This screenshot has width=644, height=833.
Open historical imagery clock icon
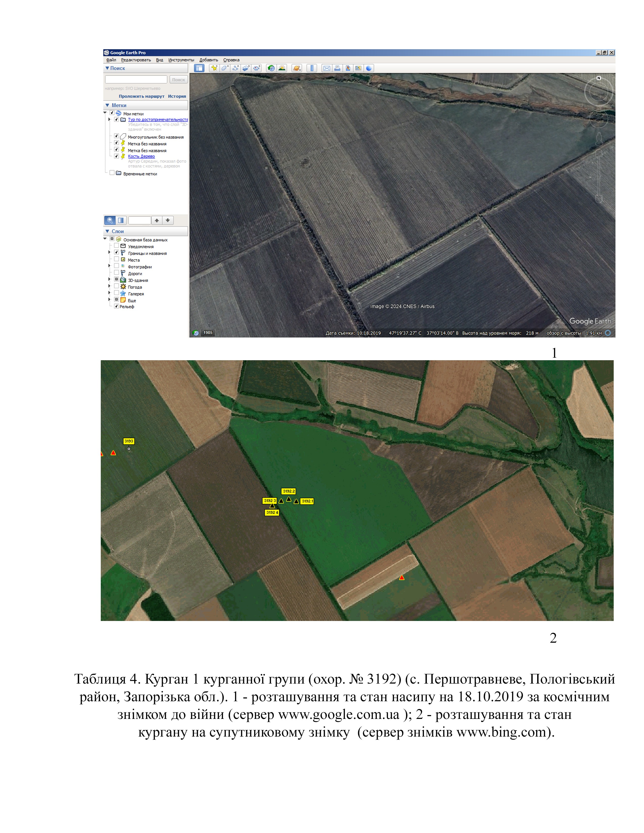tap(271, 68)
